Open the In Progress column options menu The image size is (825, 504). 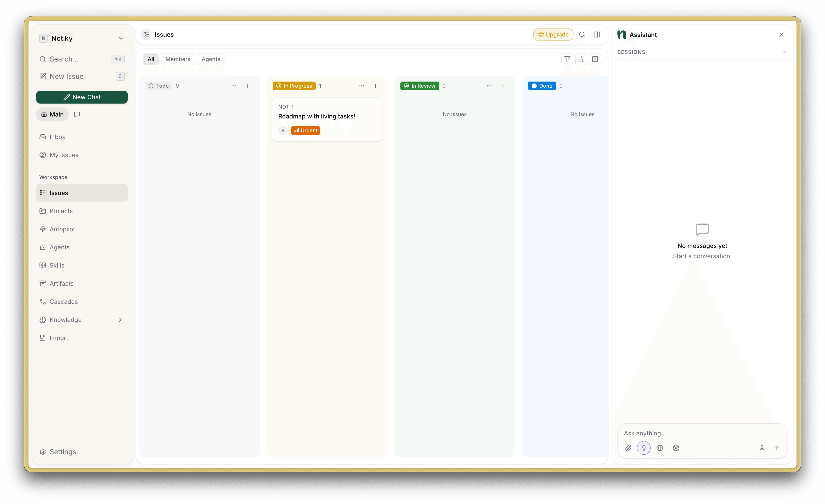tap(362, 86)
